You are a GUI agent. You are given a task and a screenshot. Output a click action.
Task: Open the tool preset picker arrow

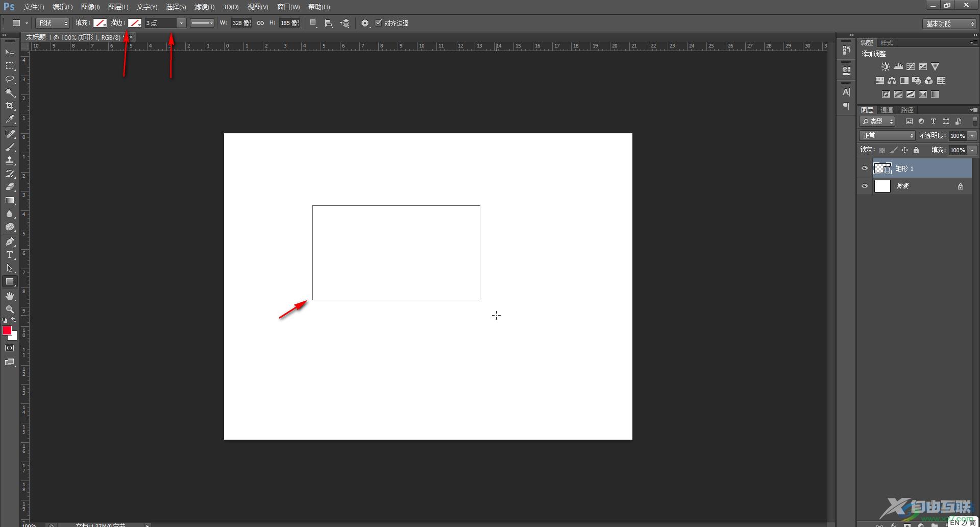(27, 23)
